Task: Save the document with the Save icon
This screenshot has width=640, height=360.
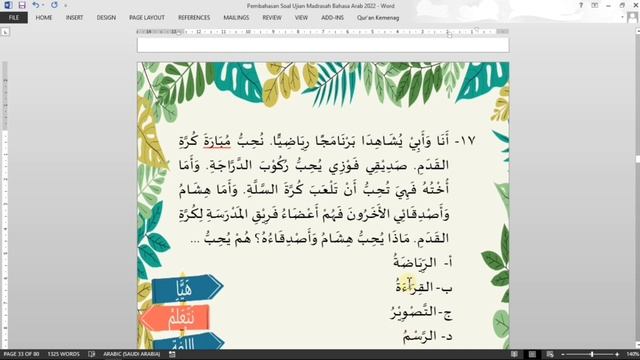Action: [22, 5]
